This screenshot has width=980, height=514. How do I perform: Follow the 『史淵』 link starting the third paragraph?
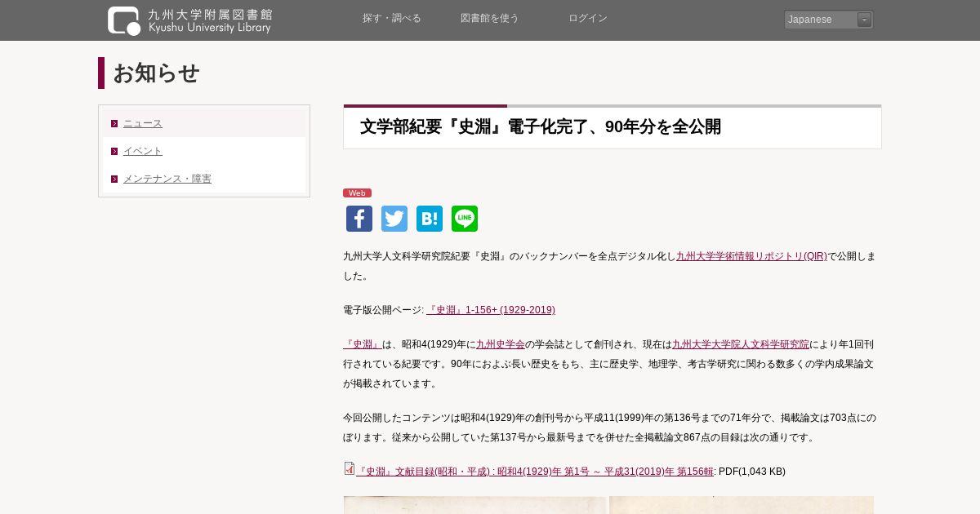[363, 344]
